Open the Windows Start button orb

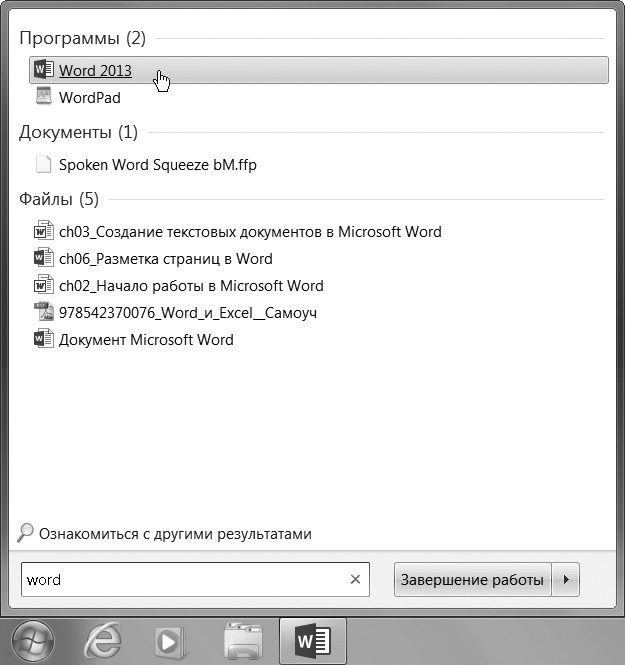[x=32, y=640]
